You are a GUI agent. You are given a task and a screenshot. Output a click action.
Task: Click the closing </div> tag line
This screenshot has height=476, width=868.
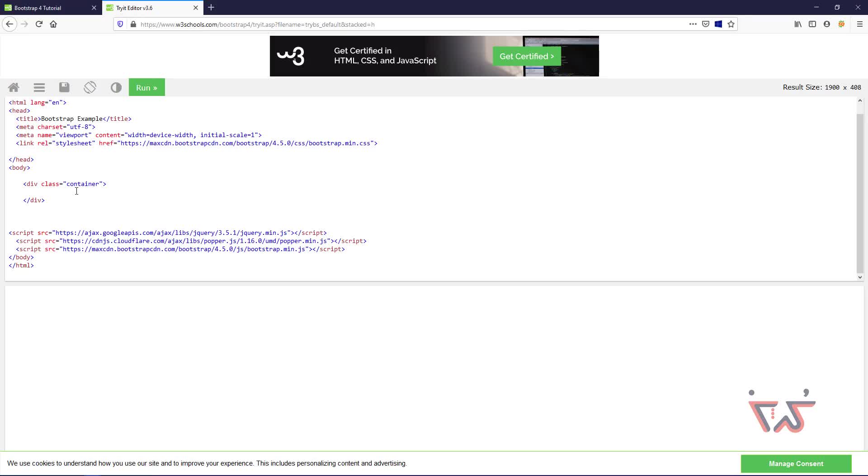[34, 200]
